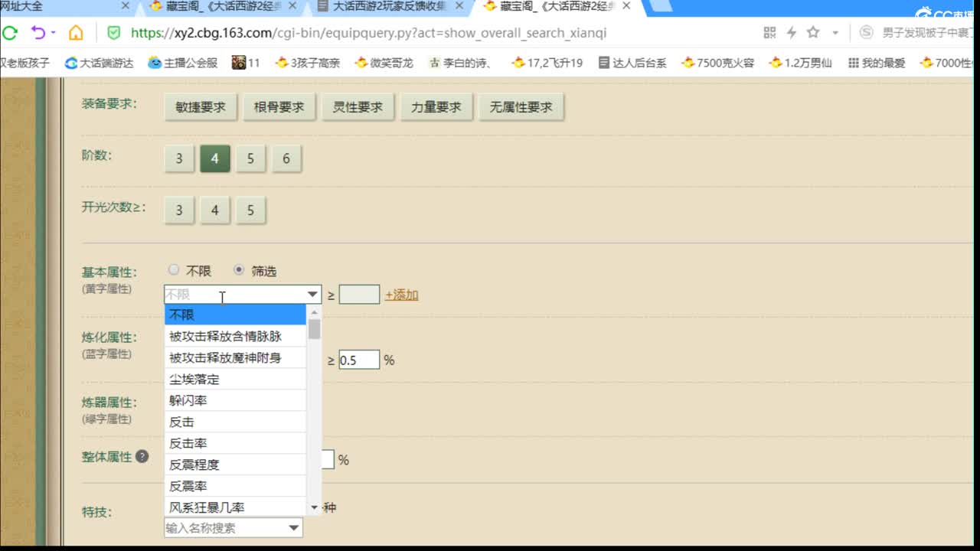Image resolution: width=980 pixels, height=551 pixels.
Task: Close the active 藏宝阁 tab
Action: coord(626,6)
